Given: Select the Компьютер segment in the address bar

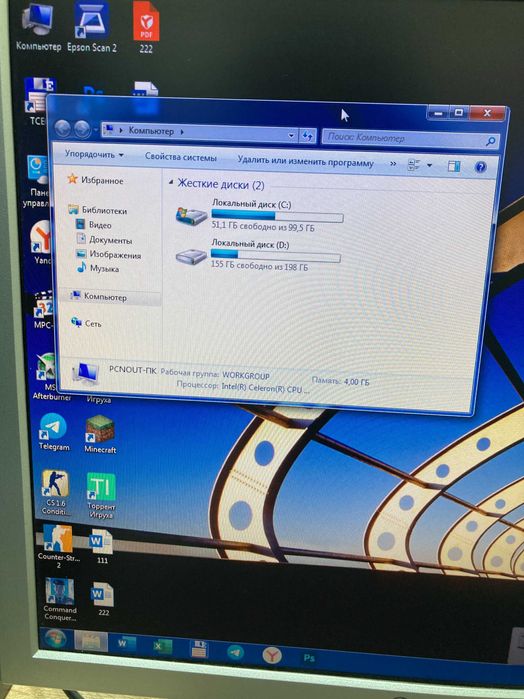Looking at the screenshot, I should click(x=151, y=131).
